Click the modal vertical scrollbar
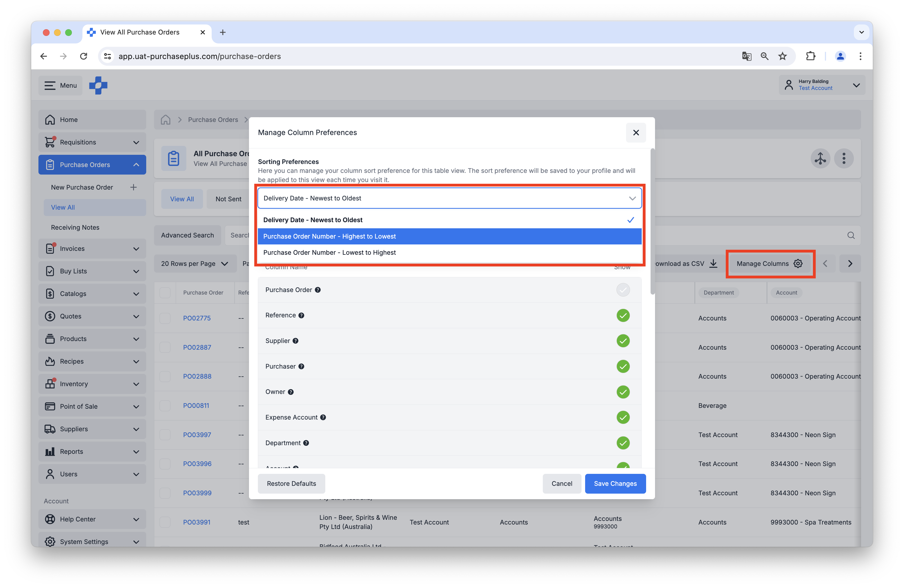The image size is (904, 588). 653,221
